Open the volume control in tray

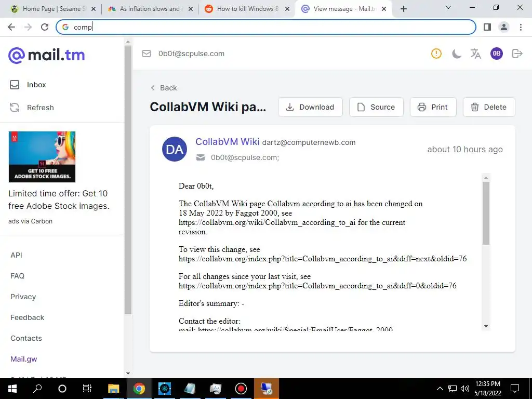tap(465, 389)
